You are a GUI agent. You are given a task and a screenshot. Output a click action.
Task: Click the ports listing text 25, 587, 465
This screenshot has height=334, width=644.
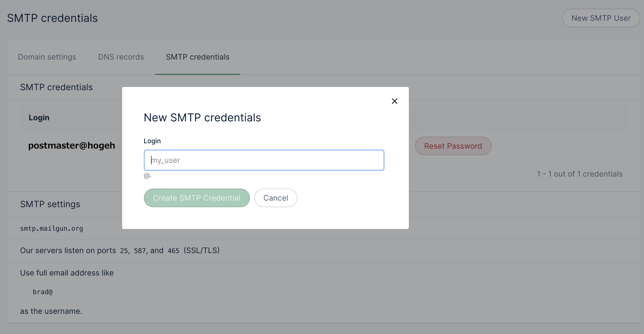coord(120,250)
